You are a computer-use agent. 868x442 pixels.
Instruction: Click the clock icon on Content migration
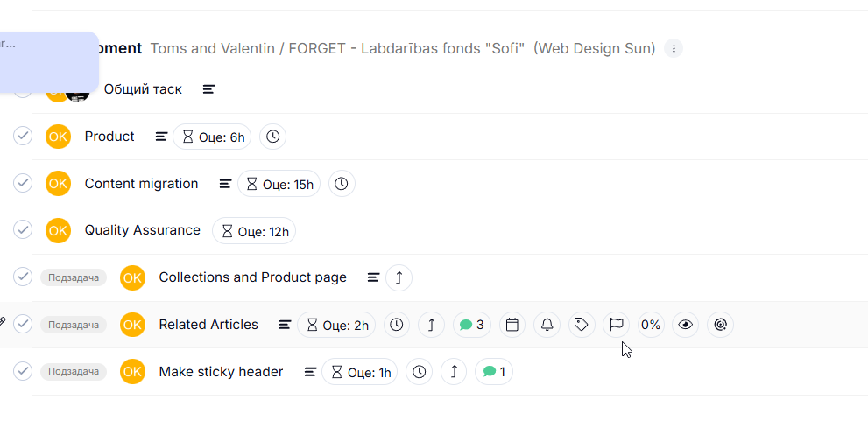342,184
